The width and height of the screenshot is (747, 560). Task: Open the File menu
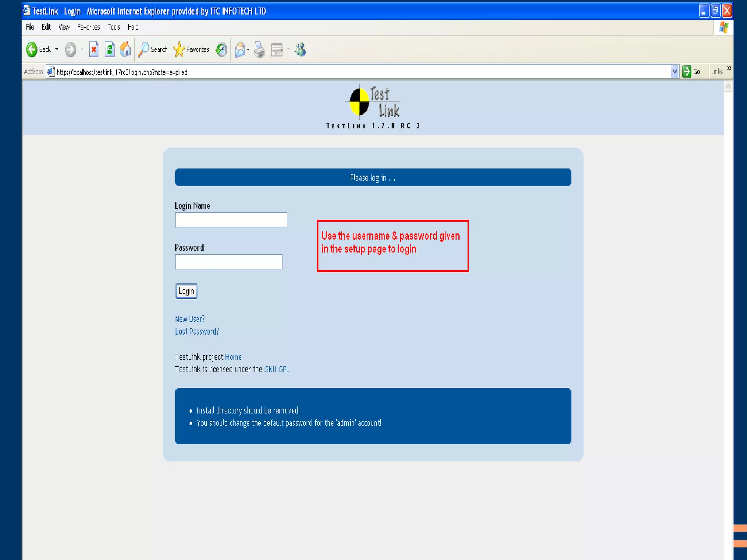coord(30,27)
